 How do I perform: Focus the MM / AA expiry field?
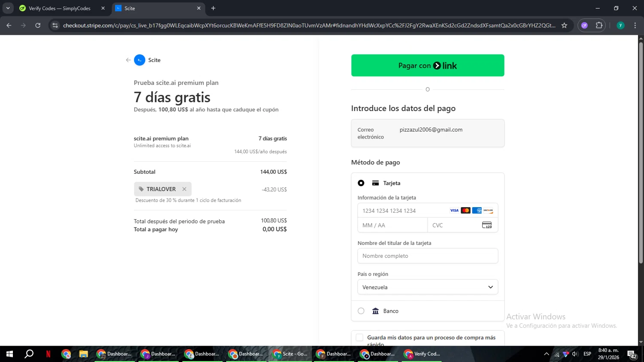pyautogui.click(x=392, y=225)
